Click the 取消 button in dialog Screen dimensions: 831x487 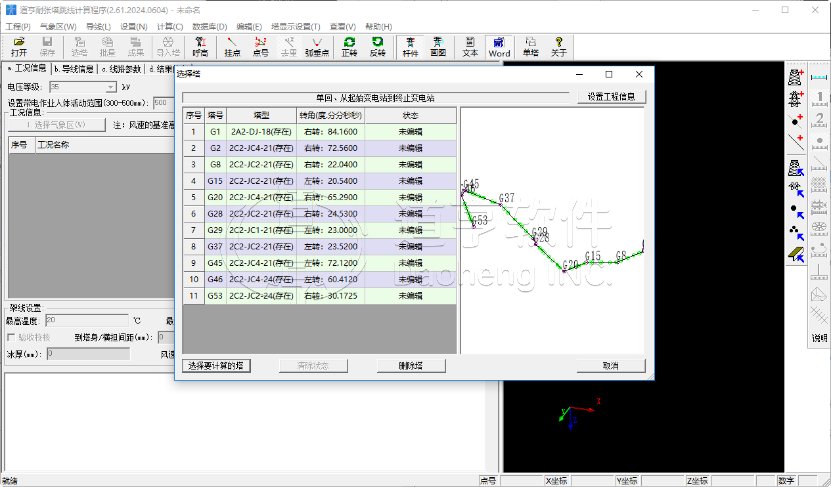[611, 366]
